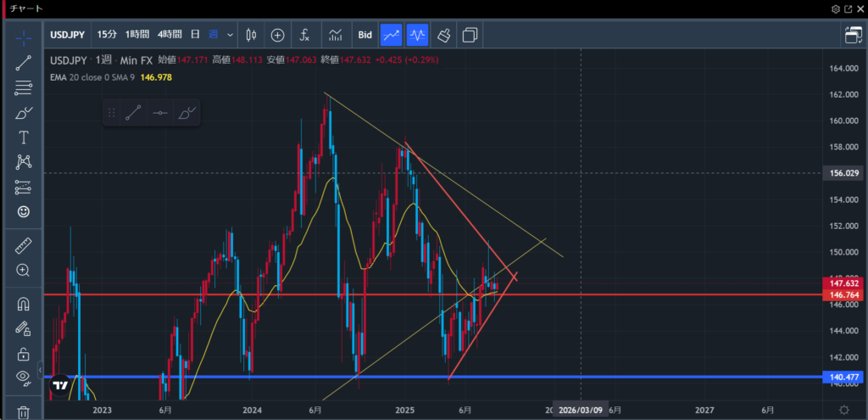Image resolution: width=868 pixels, height=420 pixels.
Task: Click the paint brush chart design icon
Action: coord(443,35)
